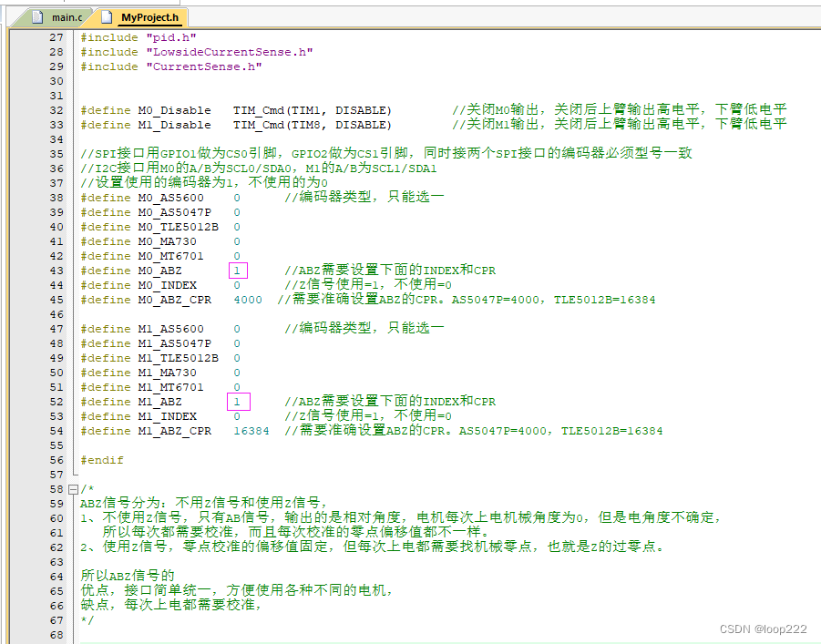Click the M1_MT6701 macro name
Image resolution: width=821 pixels, height=644 pixels.
click(170, 387)
